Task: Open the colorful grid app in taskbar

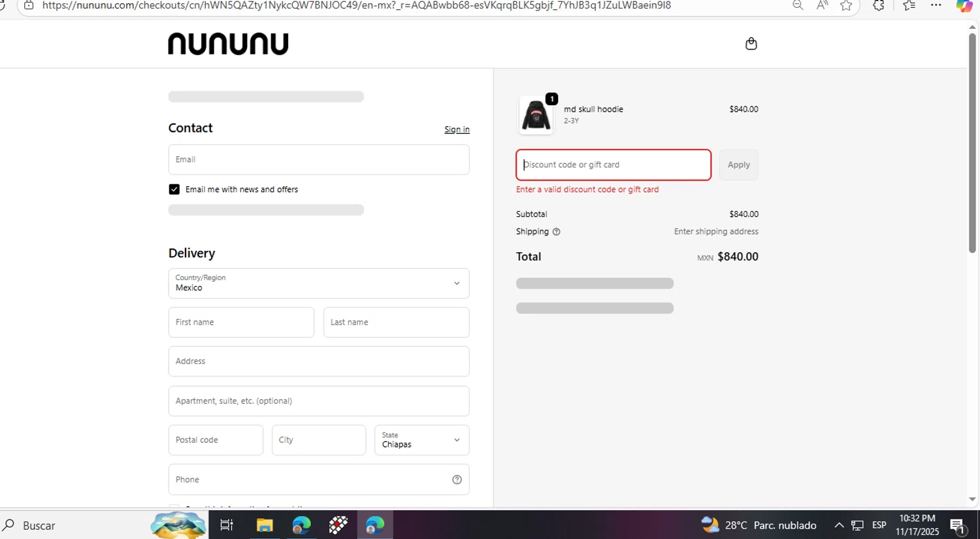Action: click(338, 525)
